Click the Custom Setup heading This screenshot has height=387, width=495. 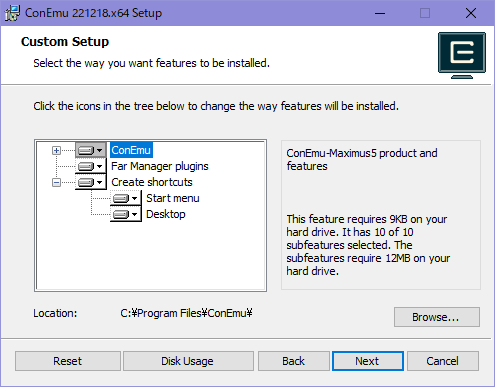point(65,42)
